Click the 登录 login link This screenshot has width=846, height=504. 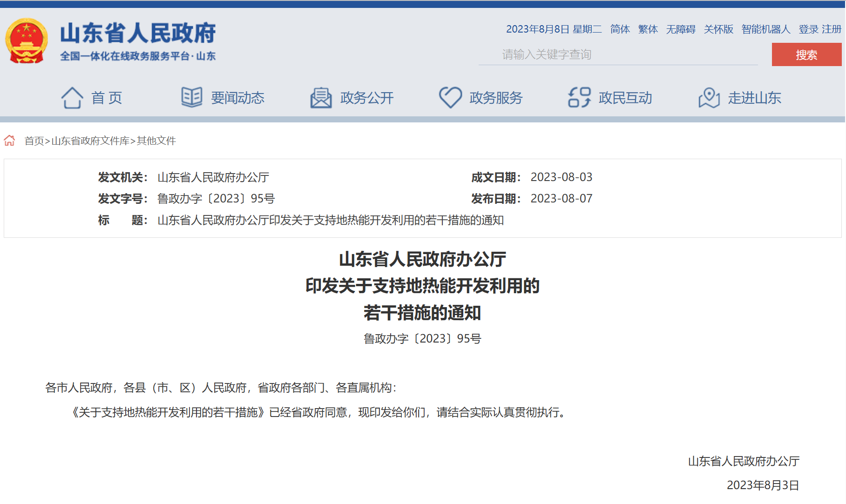pyautogui.click(x=809, y=29)
